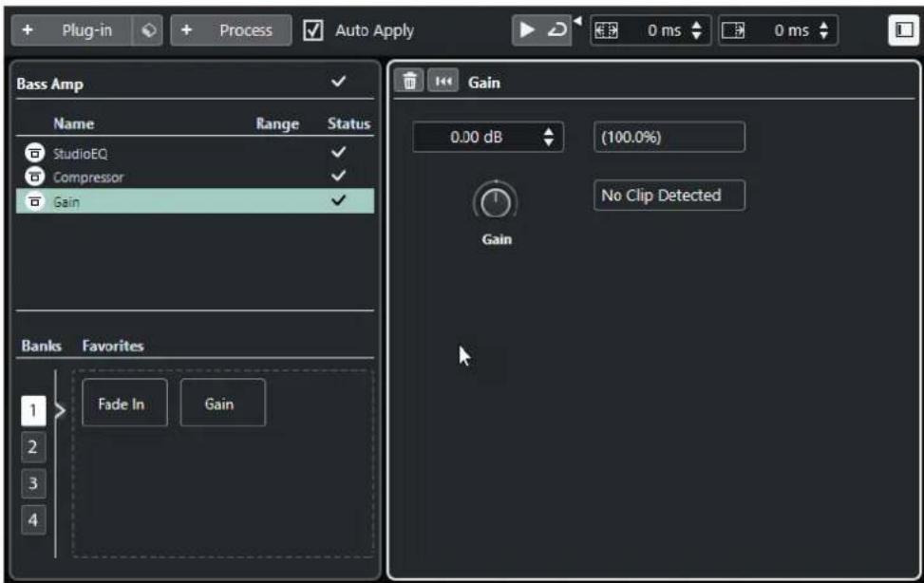Viewport: 924px width, 583px height.
Task: Switch to the Favorites tab
Action: [x=113, y=346]
